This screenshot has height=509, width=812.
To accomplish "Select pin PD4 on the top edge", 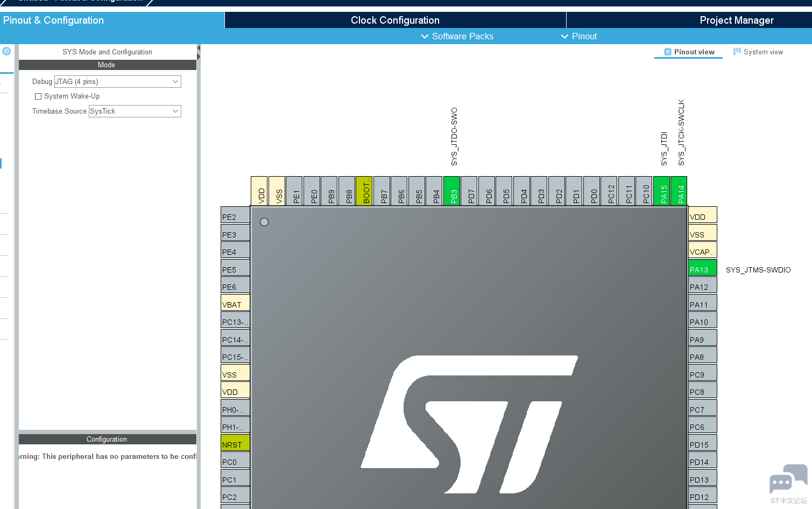I will (521, 191).
